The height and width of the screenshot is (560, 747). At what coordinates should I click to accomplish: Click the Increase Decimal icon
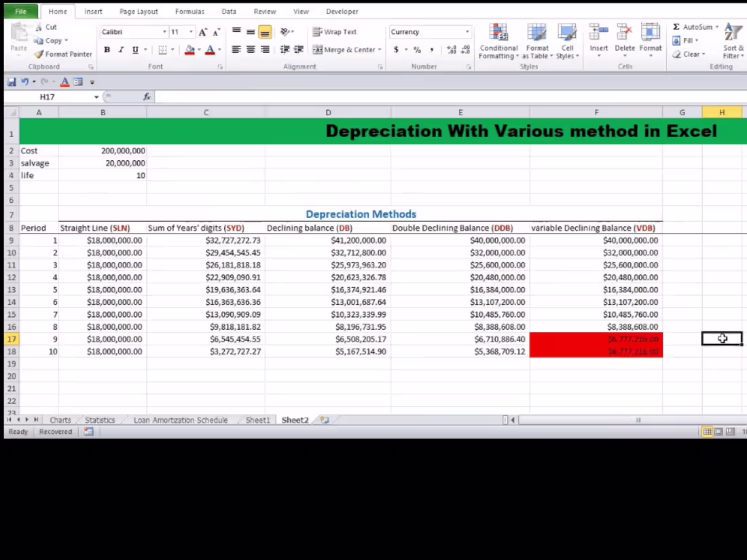pos(450,50)
